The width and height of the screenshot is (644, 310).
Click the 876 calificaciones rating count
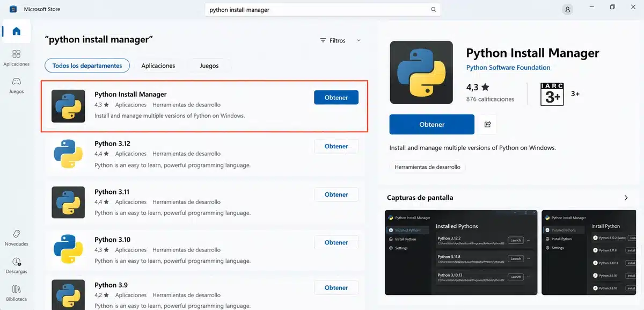coord(491,99)
